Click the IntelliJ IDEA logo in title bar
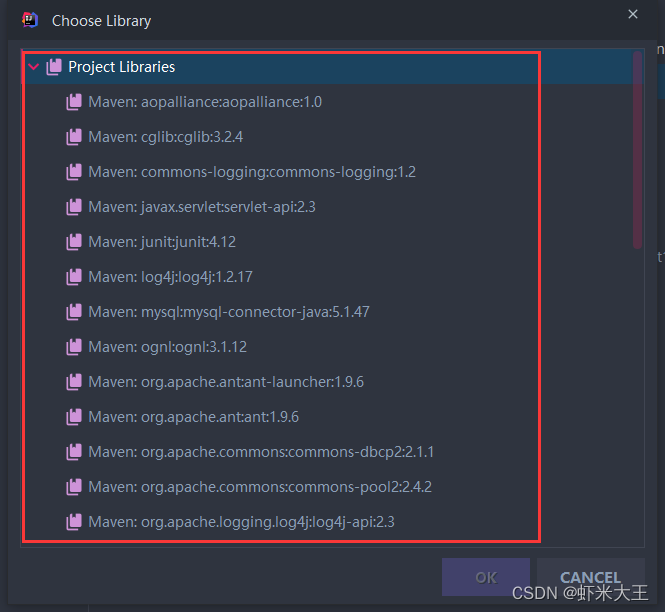665x612 pixels. (x=30, y=20)
